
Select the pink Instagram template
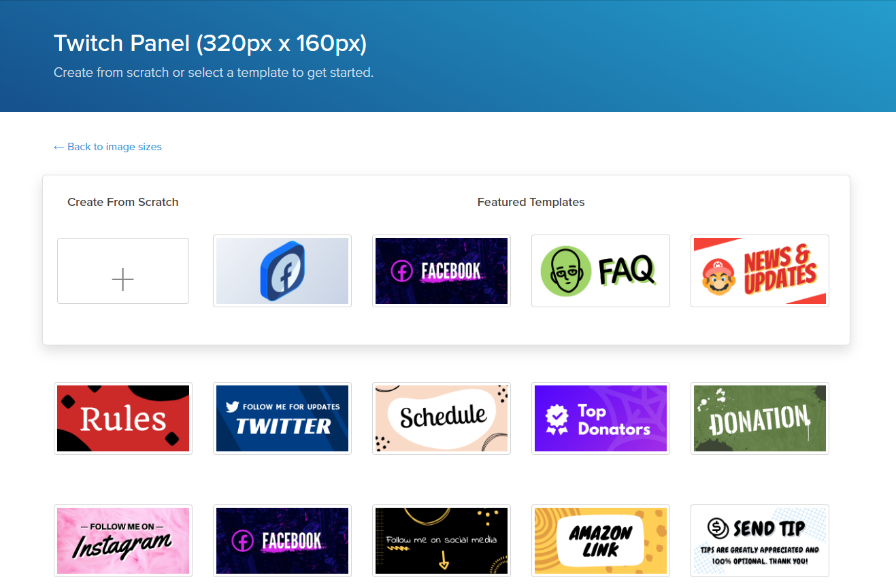pos(122,540)
